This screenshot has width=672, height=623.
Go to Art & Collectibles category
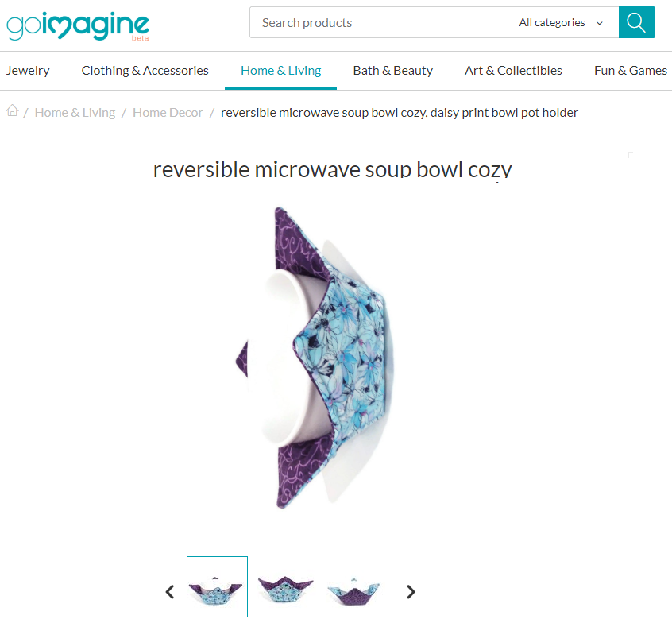tap(513, 70)
